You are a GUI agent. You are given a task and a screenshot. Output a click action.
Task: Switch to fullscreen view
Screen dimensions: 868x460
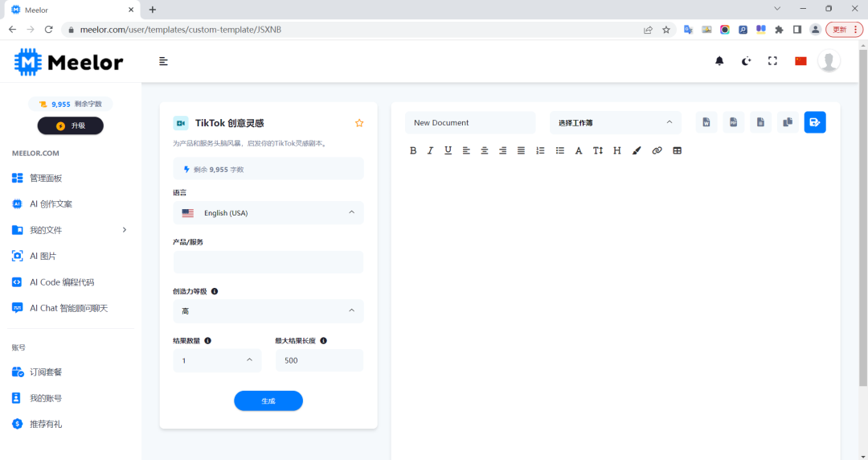pos(772,61)
